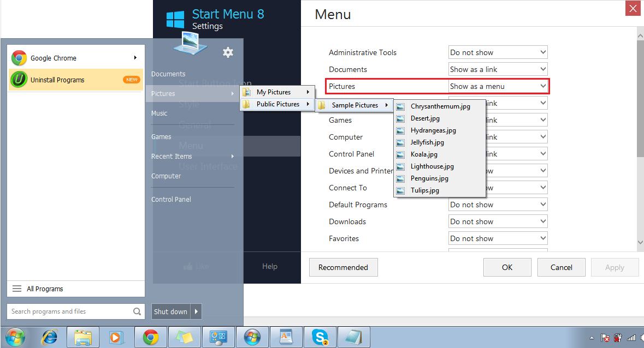This screenshot has width=644, height=348.
Task: Open the Pictures 'Show as a menu' dropdown
Action: (498, 86)
